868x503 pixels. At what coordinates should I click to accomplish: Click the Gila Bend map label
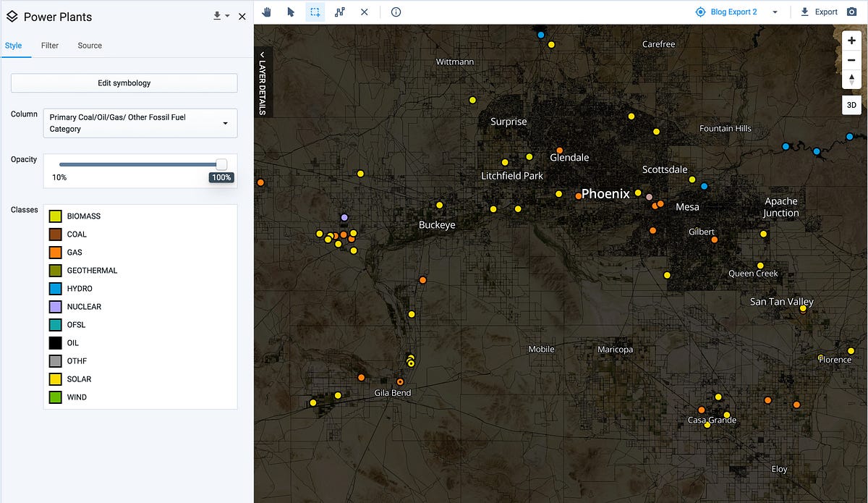(x=393, y=393)
